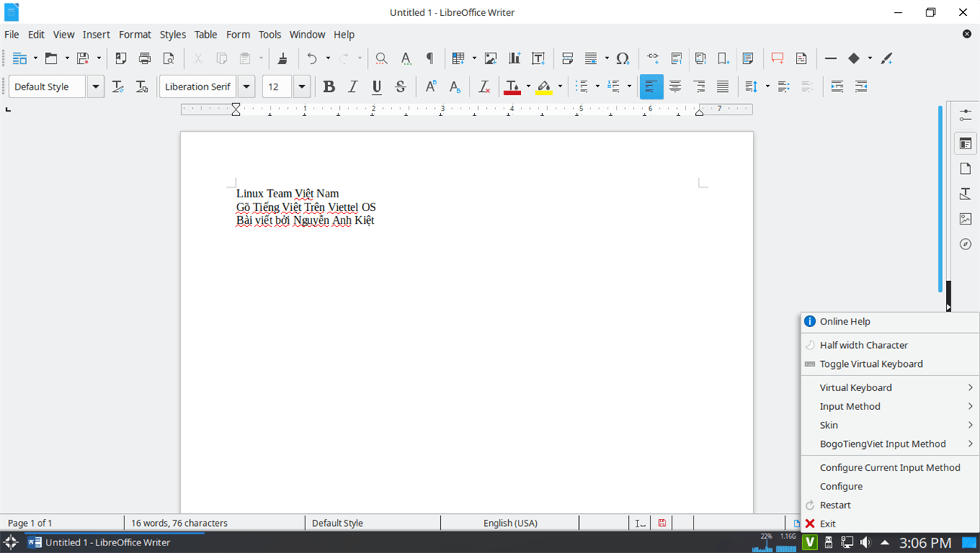Open highlighting color dropdown arrow
This screenshot has width=980, height=553.
coord(559,87)
